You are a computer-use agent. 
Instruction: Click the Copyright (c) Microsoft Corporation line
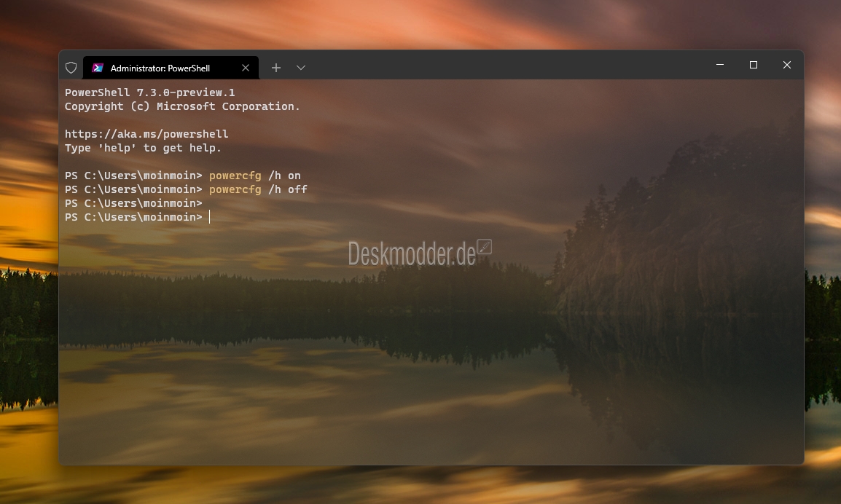[182, 106]
